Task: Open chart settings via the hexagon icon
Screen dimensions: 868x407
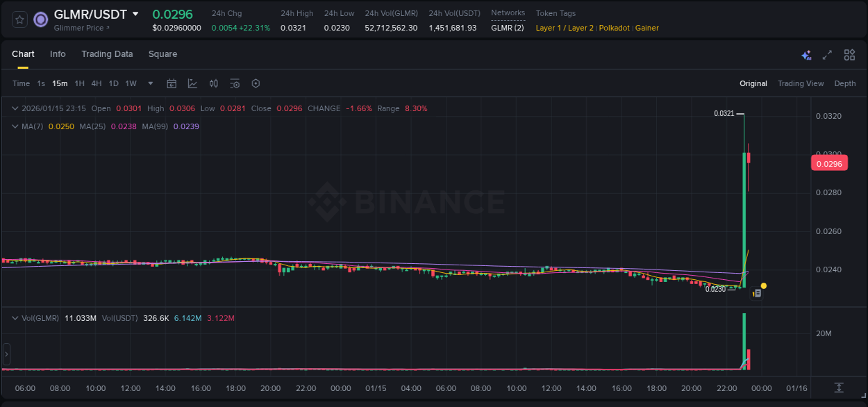Action: pos(256,83)
